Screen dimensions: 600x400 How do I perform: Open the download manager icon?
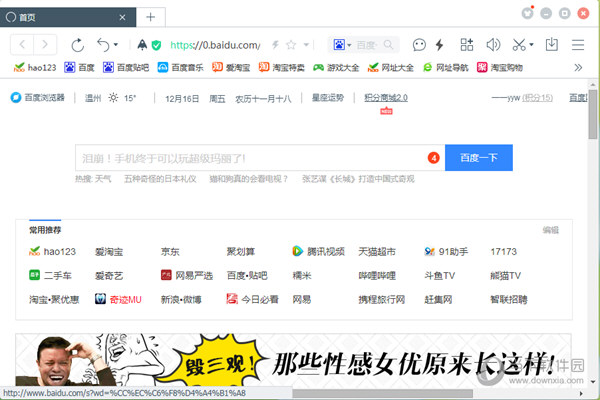click(551, 44)
